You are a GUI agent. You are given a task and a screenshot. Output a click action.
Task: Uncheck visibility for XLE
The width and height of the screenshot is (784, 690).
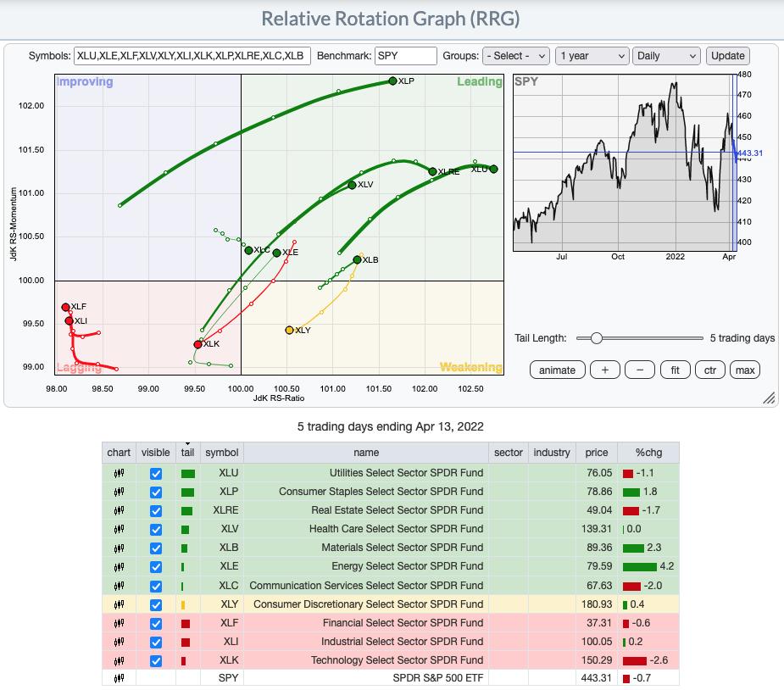pos(156,567)
